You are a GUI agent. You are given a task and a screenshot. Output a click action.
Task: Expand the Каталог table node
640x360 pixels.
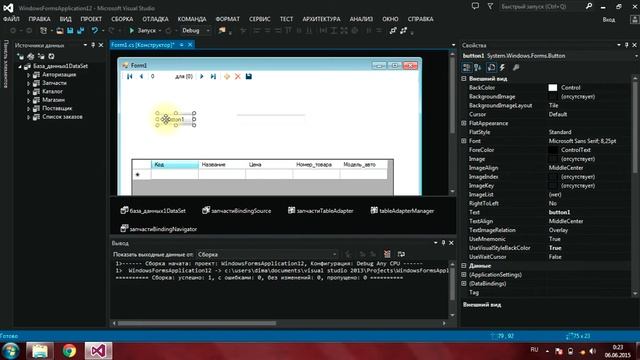(x=28, y=91)
